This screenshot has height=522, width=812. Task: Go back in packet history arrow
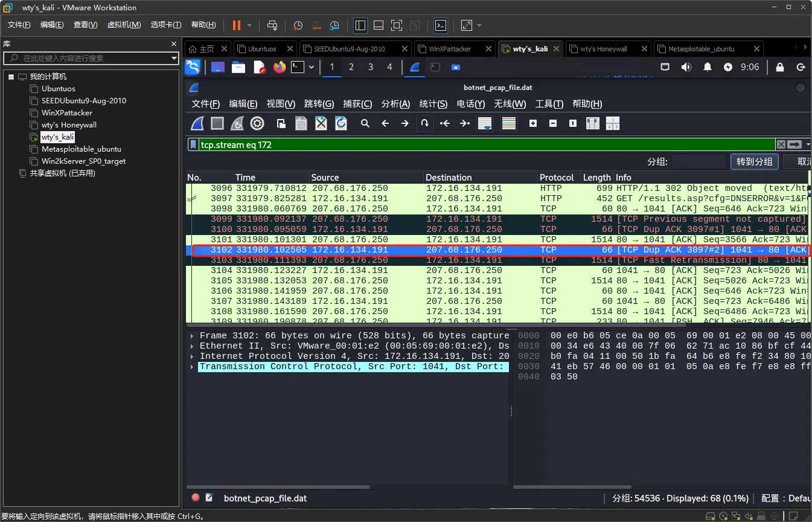(x=385, y=123)
